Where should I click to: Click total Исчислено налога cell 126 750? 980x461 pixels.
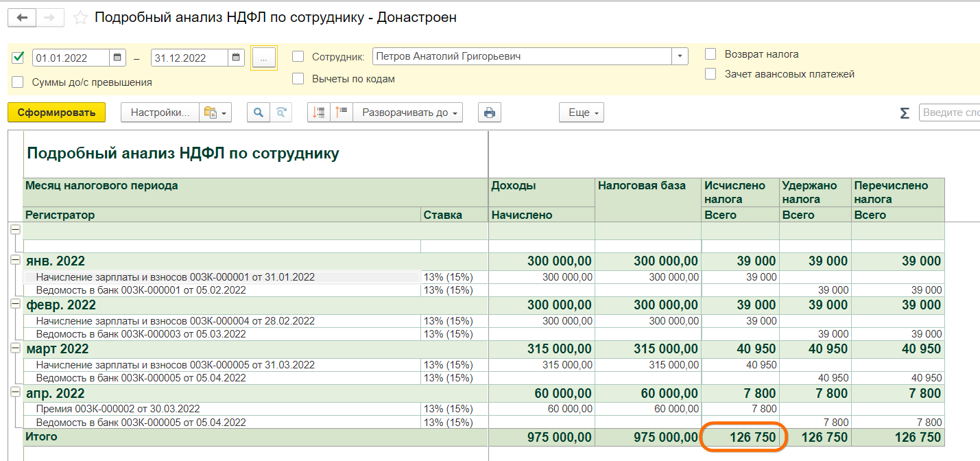[741, 437]
